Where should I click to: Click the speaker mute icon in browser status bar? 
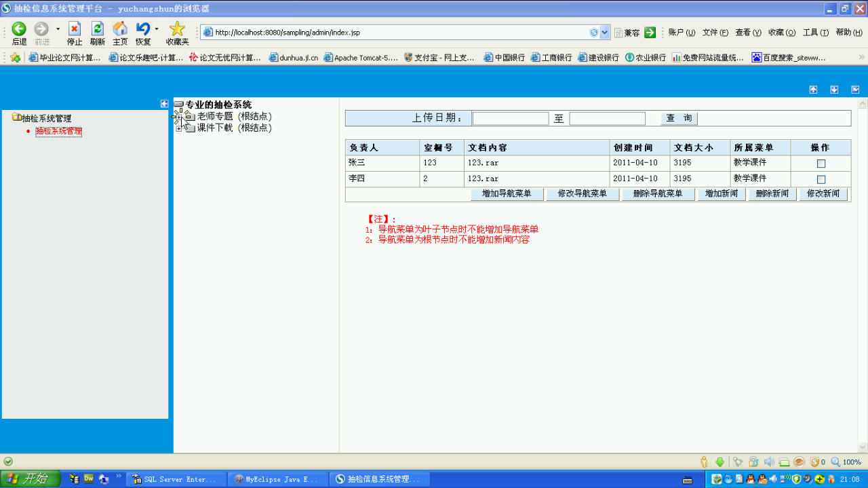coord(769,462)
